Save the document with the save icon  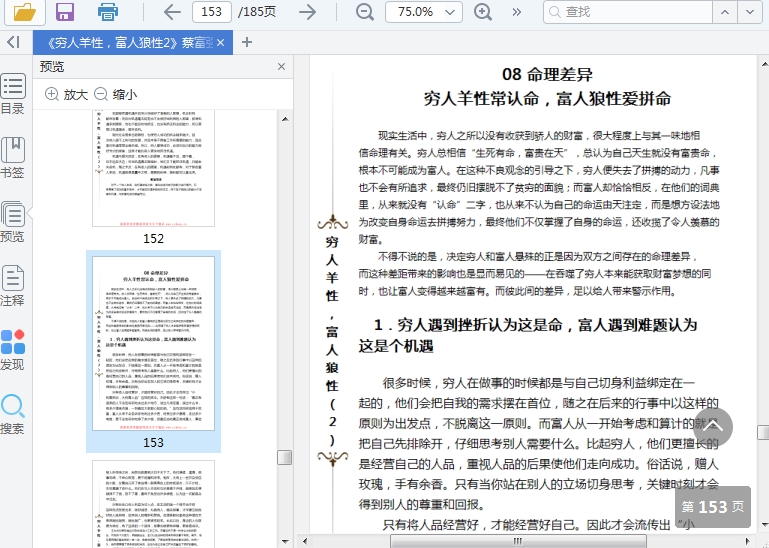pyautogui.click(x=65, y=12)
